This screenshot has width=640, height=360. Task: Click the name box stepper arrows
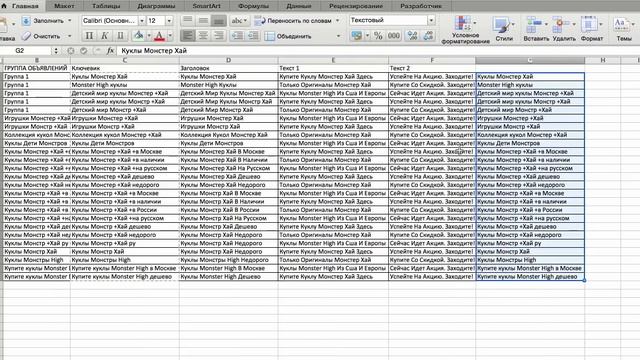click(56, 51)
